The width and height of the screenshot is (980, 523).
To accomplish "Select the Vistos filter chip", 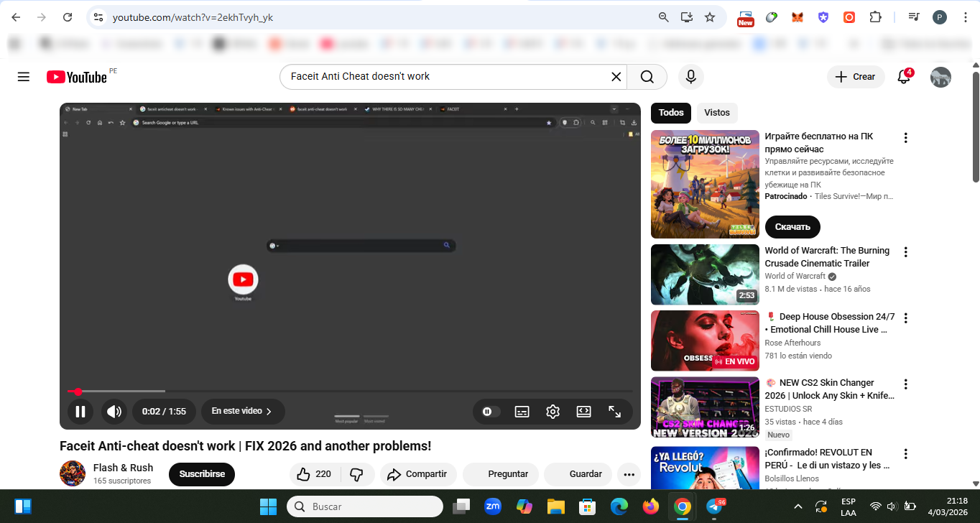I will pyautogui.click(x=717, y=113).
